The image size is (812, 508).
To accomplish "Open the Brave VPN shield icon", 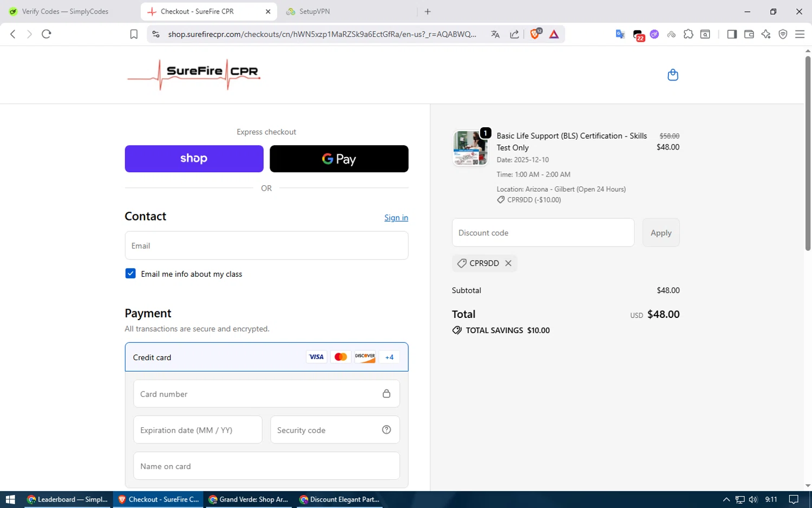I will tap(783, 34).
